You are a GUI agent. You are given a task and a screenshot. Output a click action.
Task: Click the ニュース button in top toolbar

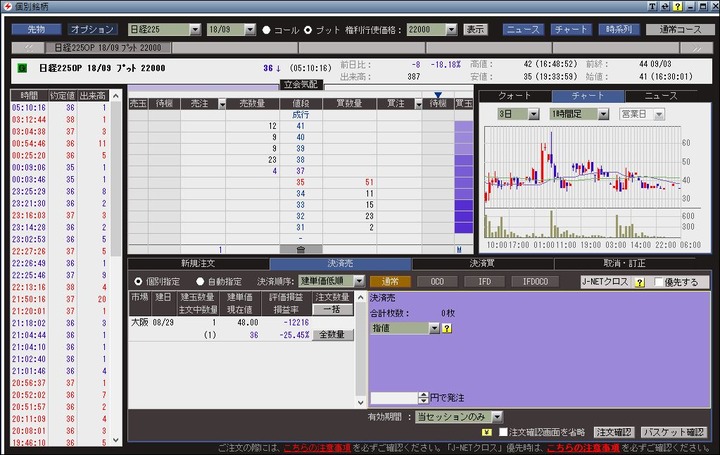tap(523, 29)
